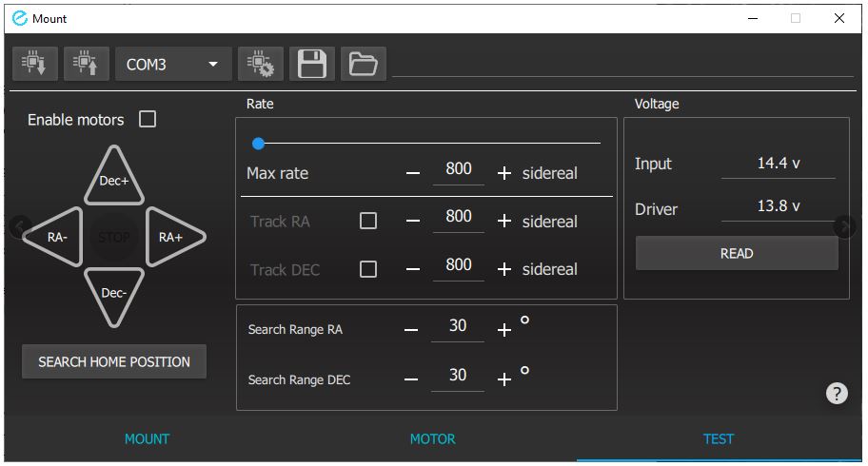The image size is (868, 466).
Task: Hit the round STOP button
Action: point(114,238)
